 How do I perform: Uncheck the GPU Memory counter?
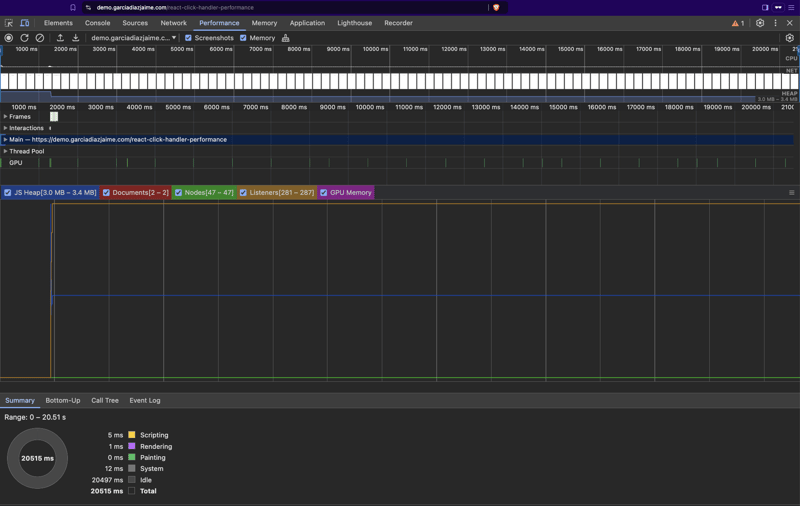(x=323, y=192)
